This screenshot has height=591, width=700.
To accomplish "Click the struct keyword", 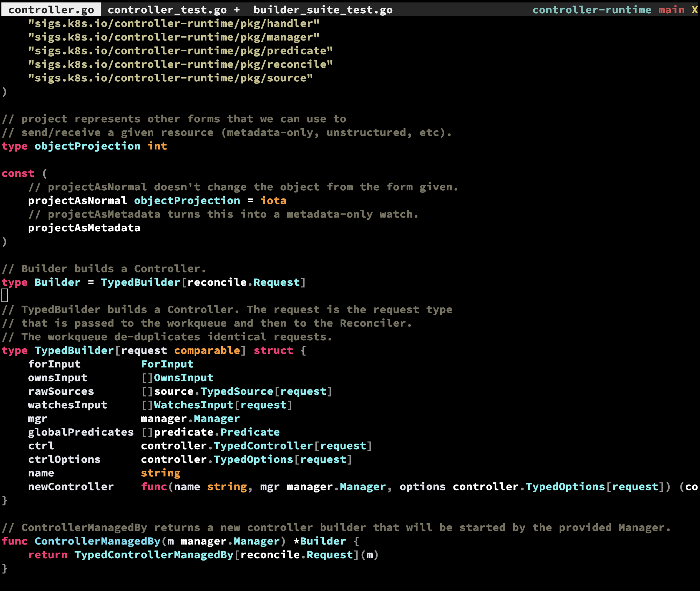I will point(273,350).
